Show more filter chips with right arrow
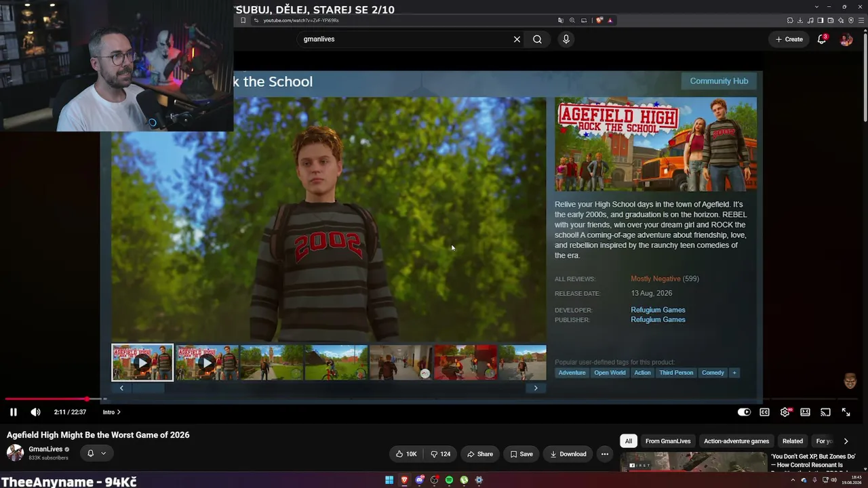This screenshot has height=488, width=868. pos(846,441)
